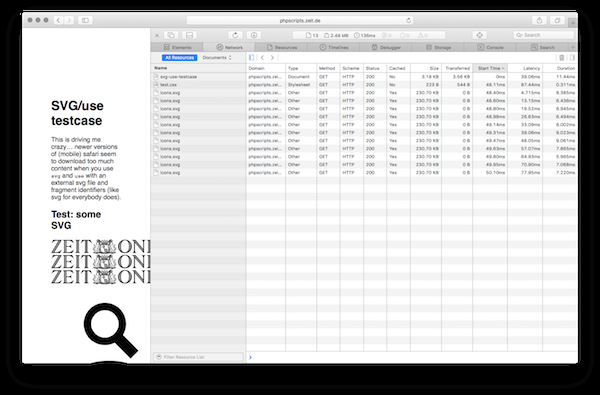Toggle navigation sidebar icon in Network

click(x=251, y=58)
